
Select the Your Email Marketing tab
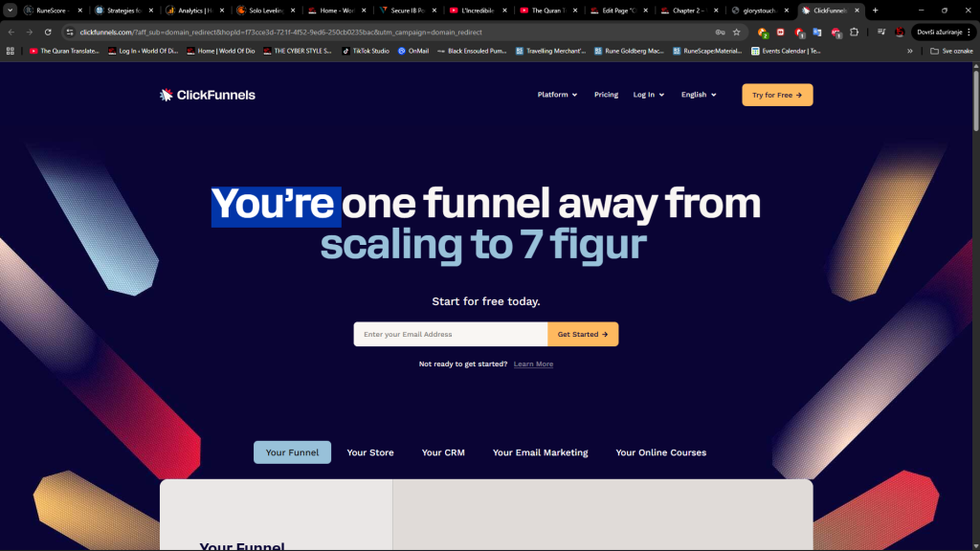pos(540,452)
